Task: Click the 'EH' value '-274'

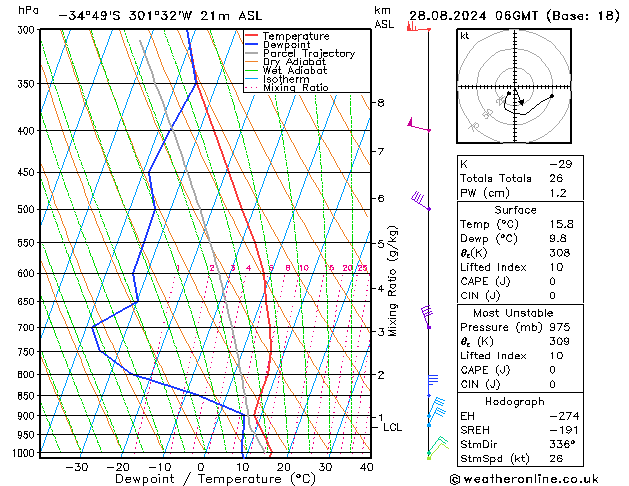Action: tap(564, 416)
